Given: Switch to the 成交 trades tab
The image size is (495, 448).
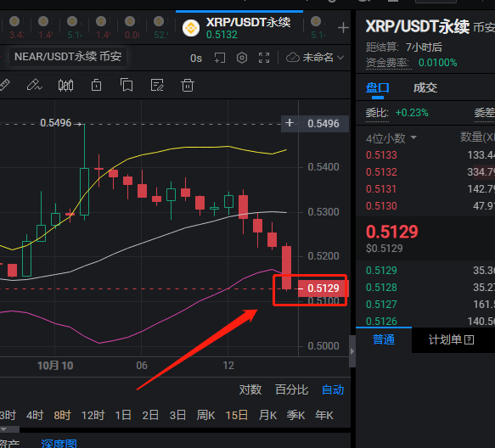Looking at the screenshot, I should pos(425,88).
